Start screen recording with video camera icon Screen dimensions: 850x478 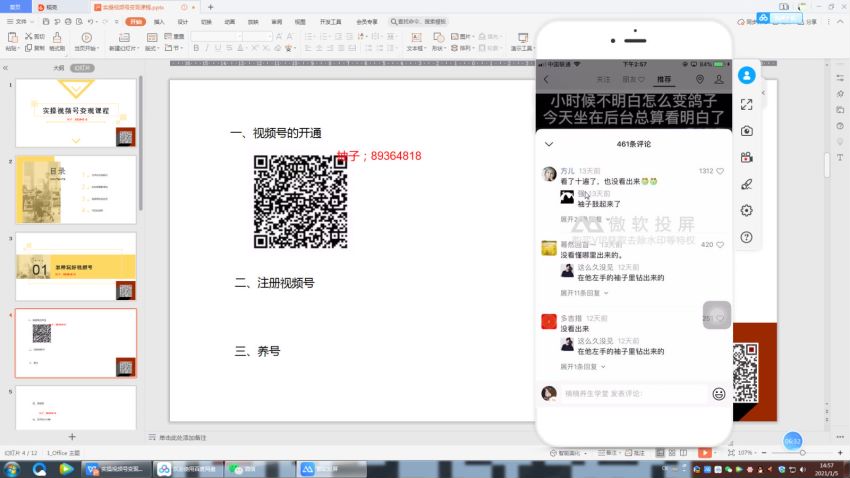(746, 158)
